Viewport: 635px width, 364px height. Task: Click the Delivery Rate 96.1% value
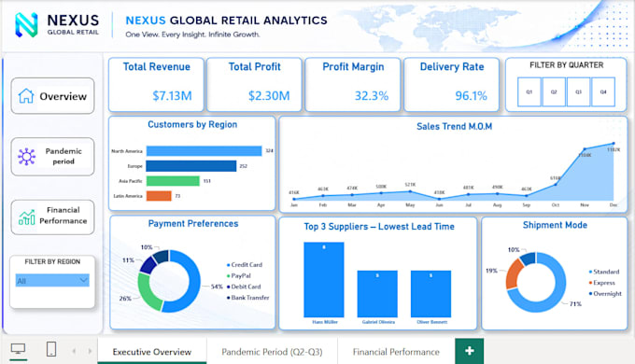[471, 96]
